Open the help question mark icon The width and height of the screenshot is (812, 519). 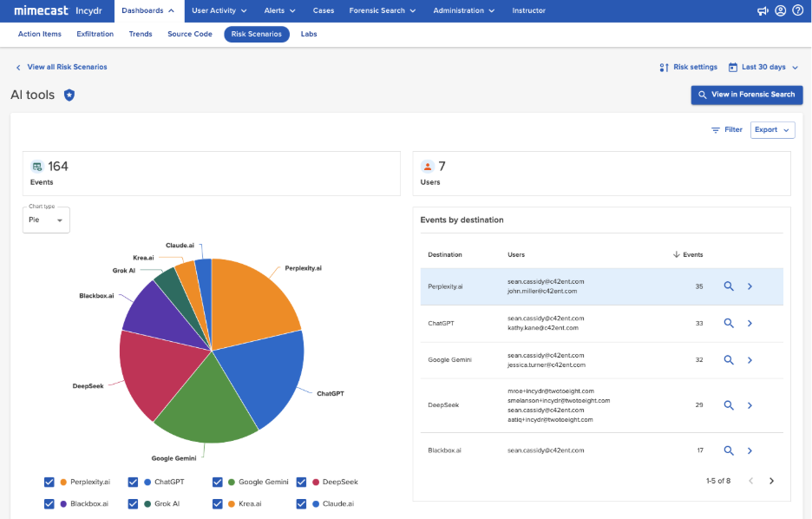coord(798,10)
